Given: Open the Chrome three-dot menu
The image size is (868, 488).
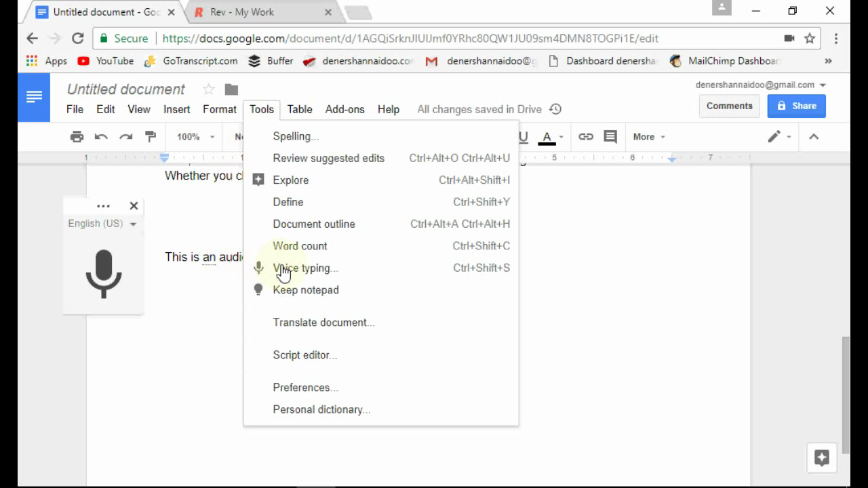Looking at the screenshot, I should point(836,39).
